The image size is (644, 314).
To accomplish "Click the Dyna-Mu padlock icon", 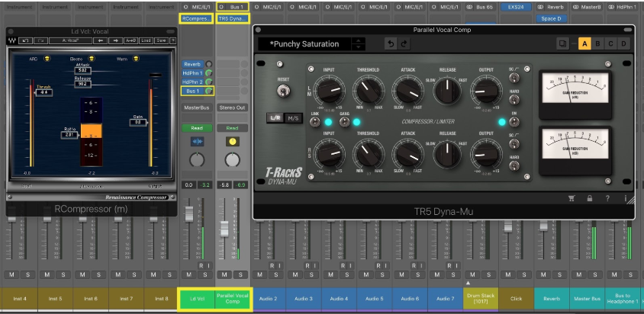I will pyautogui.click(x=589, y=198).
